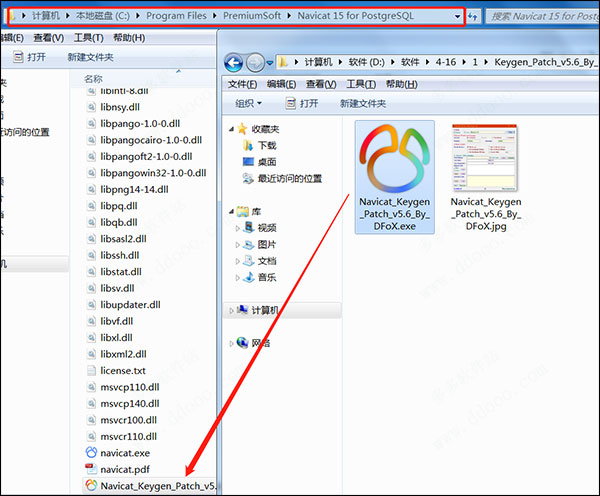The image size is (600, 496).
Task: Open 文件(F) menu in front window
Action: pos(242,84)
